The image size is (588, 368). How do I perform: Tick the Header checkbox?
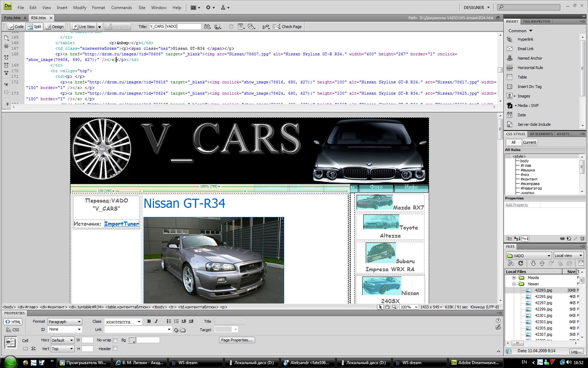pos(115,349)
